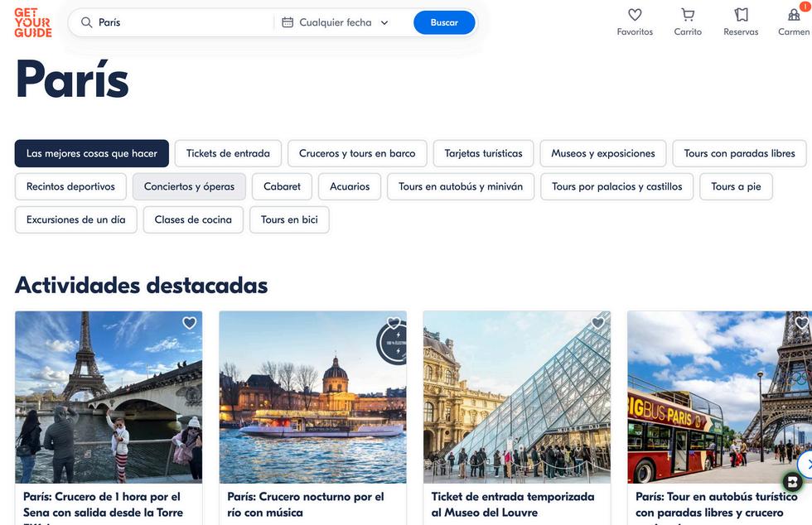Favorite the Tour en autobús turístico card
Image resolution: width=812 pixels, height=525 pixels.
click(x=802, y=323)
